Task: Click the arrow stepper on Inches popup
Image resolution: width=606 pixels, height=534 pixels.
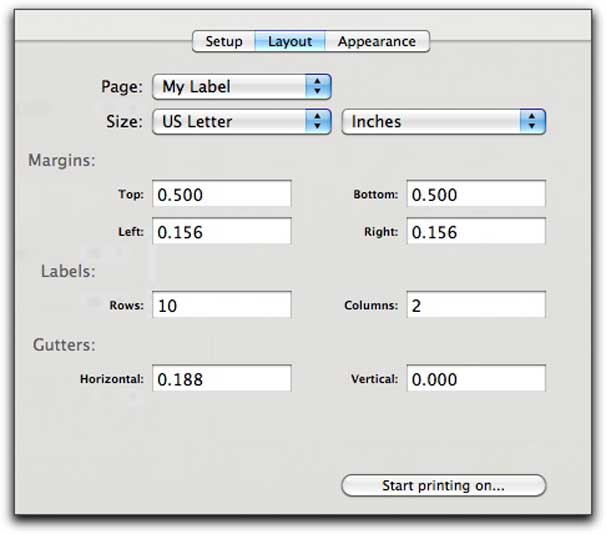Action: pyautogui.click(x=532, y=122)
